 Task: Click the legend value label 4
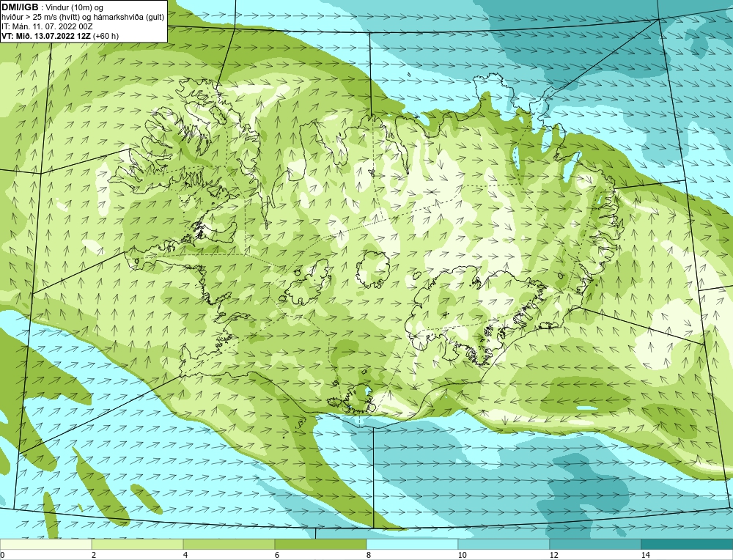[185, 555]
